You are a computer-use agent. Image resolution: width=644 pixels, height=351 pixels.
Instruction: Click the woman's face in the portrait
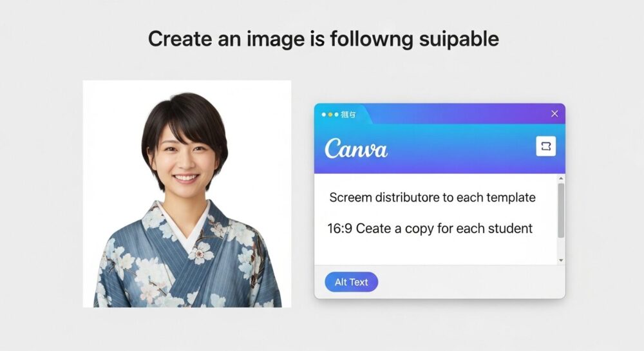point(185,155)
